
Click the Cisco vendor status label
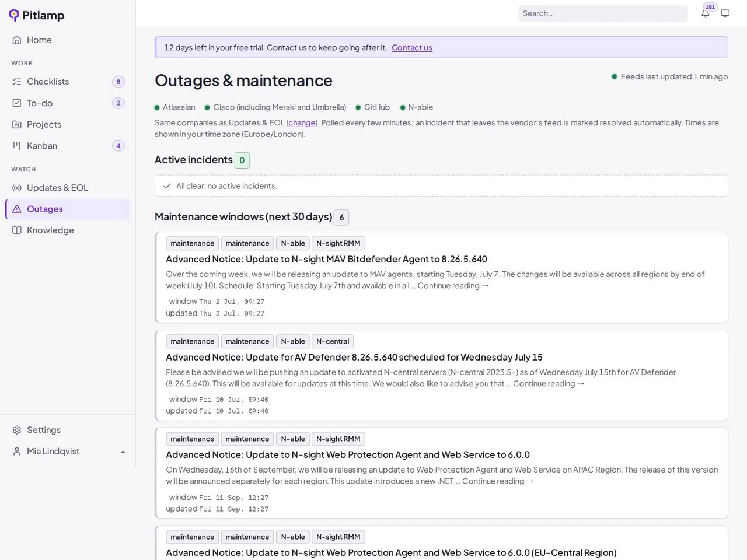point(280,107)
